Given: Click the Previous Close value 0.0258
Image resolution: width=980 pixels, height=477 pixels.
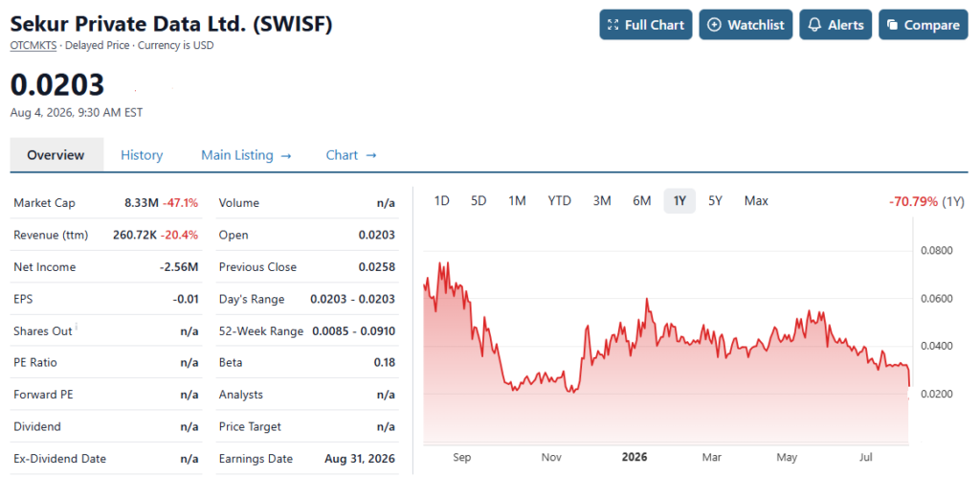Looking at the screenshot, I should point(377,267).
